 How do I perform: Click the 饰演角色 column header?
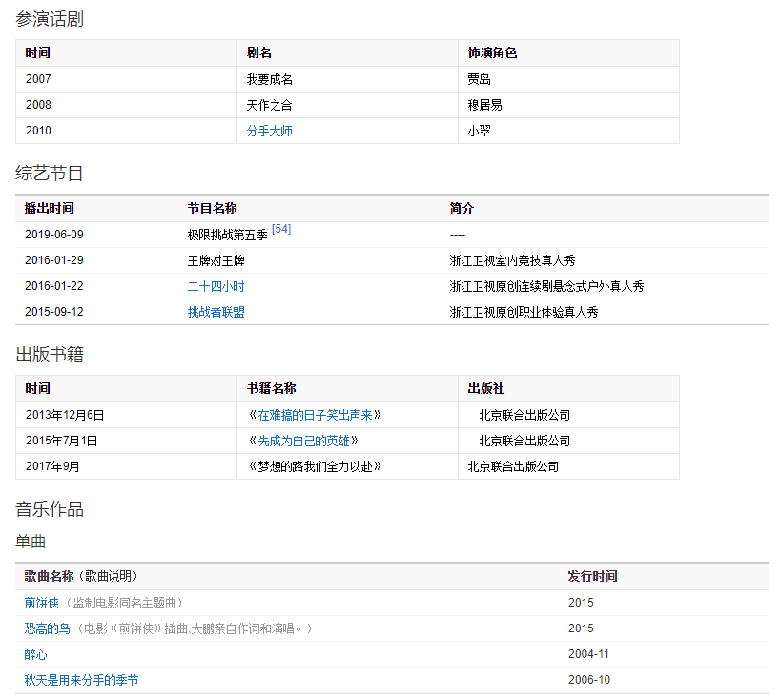pyautogui.click(x=492, y=53)
